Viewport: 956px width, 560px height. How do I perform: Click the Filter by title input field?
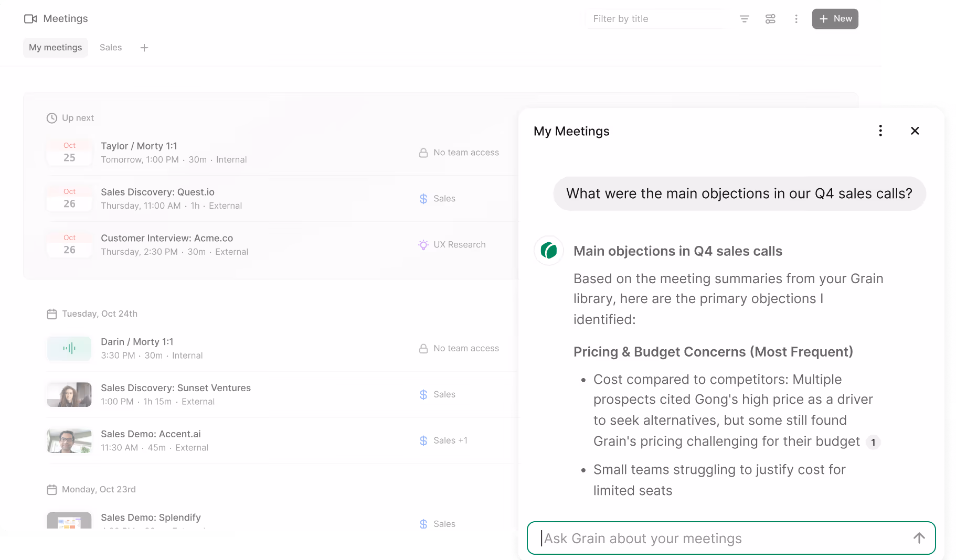pos(655,18)
